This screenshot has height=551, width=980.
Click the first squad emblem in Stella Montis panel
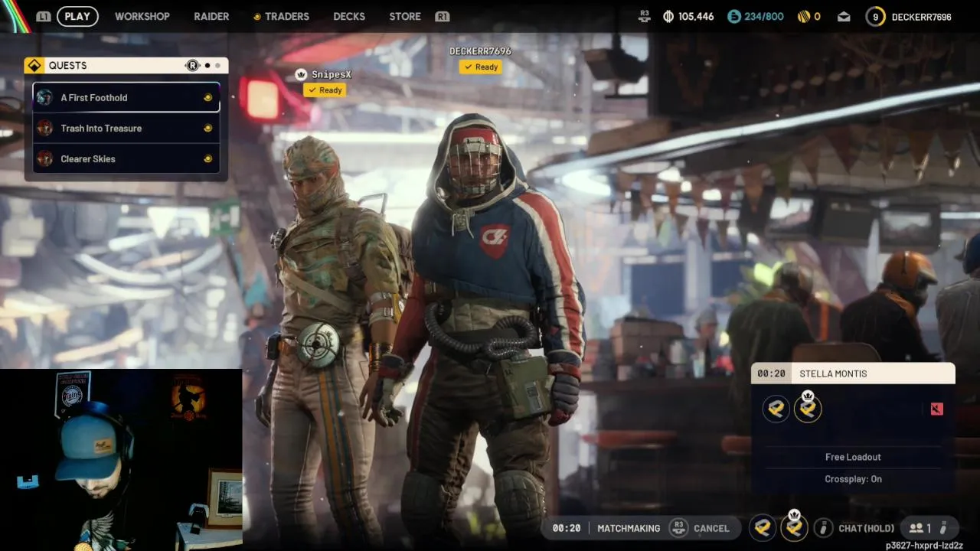coord(776,409)
